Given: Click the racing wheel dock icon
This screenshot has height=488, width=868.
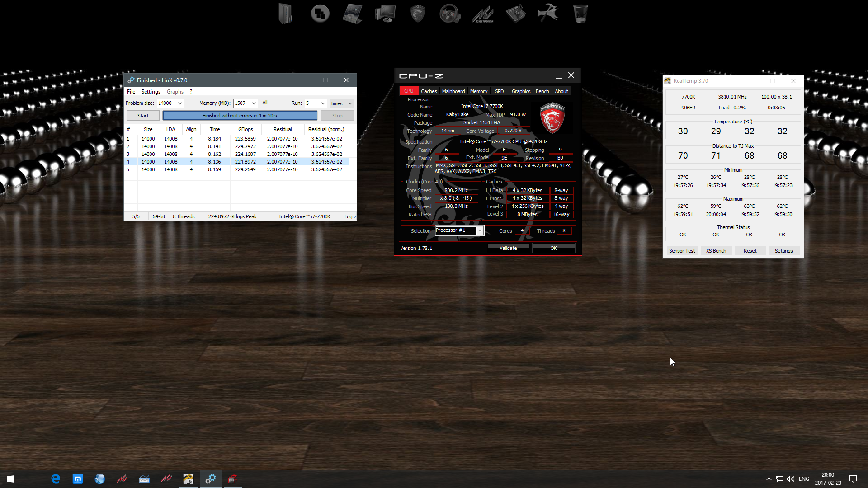Looking at the screenshot, I should click(450, 14).
